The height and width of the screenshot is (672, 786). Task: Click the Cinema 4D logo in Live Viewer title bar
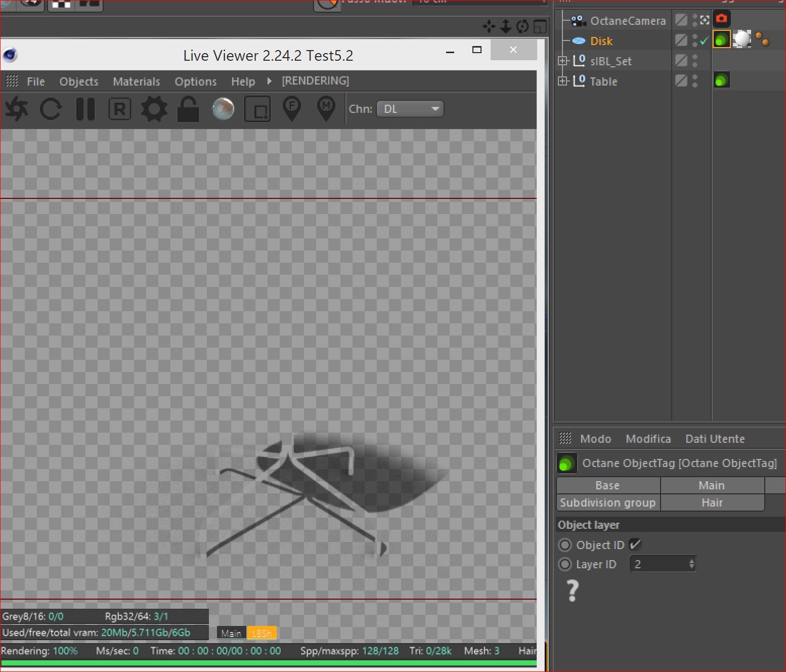10,55
